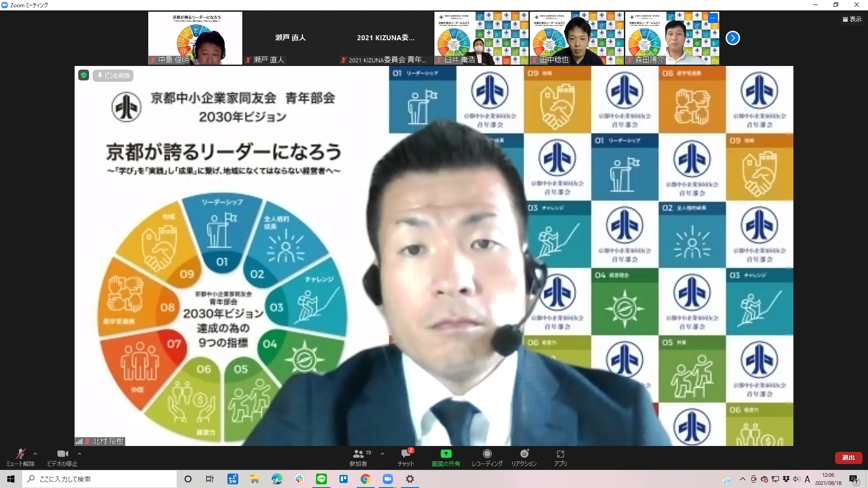Screen dimensions: 868x488
Task: Open network status tray icon
Action: pos(775,479)
